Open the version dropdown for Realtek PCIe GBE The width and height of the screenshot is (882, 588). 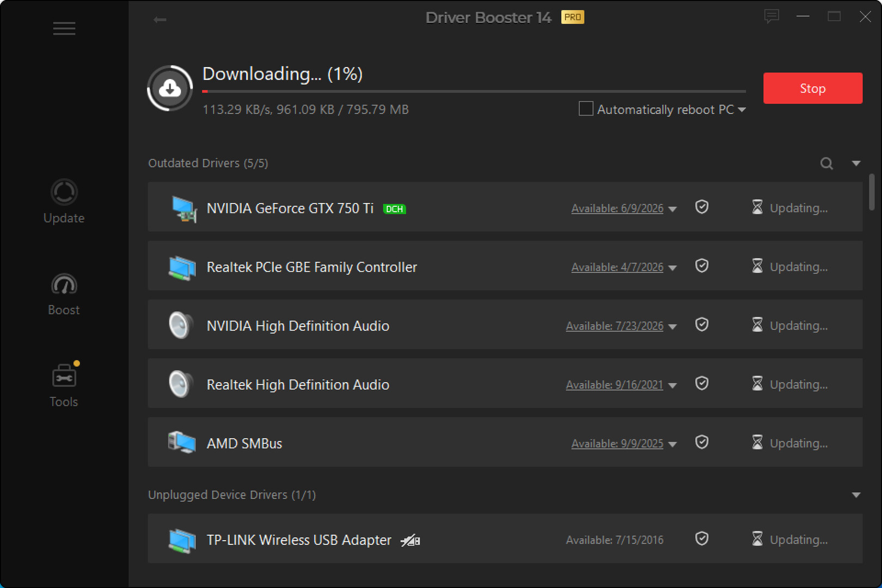pos(672,268)
